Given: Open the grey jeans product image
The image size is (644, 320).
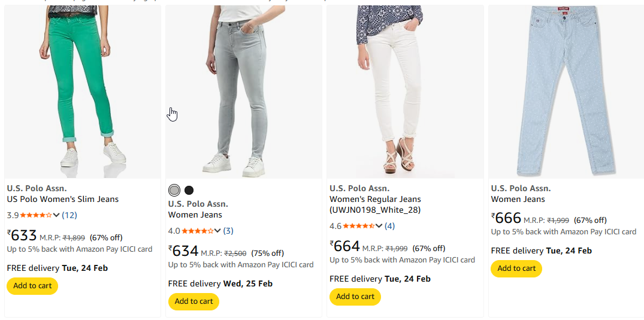Looking at the screenshot, I should pyautogui.click(x=244, y=90).
